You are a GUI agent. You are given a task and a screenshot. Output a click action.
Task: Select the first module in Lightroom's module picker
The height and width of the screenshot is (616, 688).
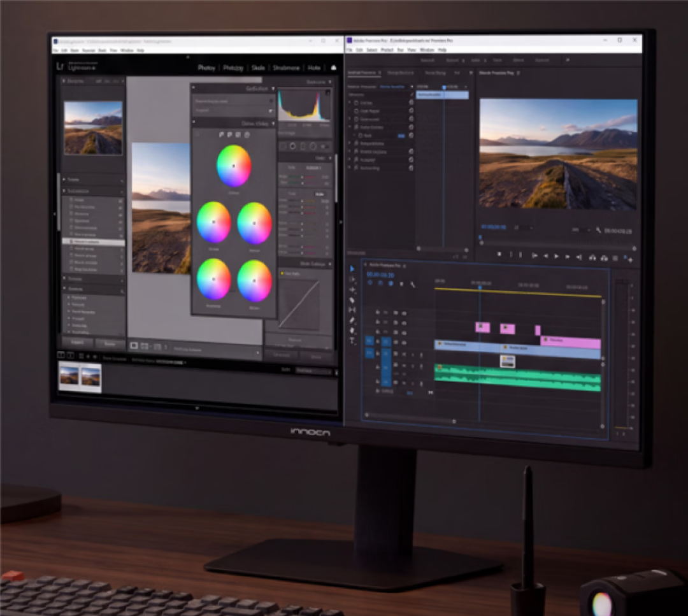tap(206, 68)
